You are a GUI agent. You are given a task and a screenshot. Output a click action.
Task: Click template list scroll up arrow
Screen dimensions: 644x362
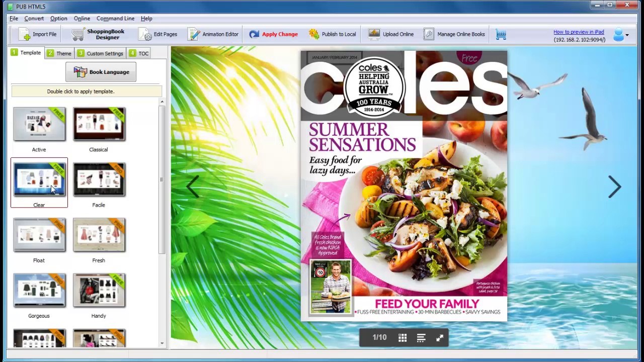click(162, 102)
